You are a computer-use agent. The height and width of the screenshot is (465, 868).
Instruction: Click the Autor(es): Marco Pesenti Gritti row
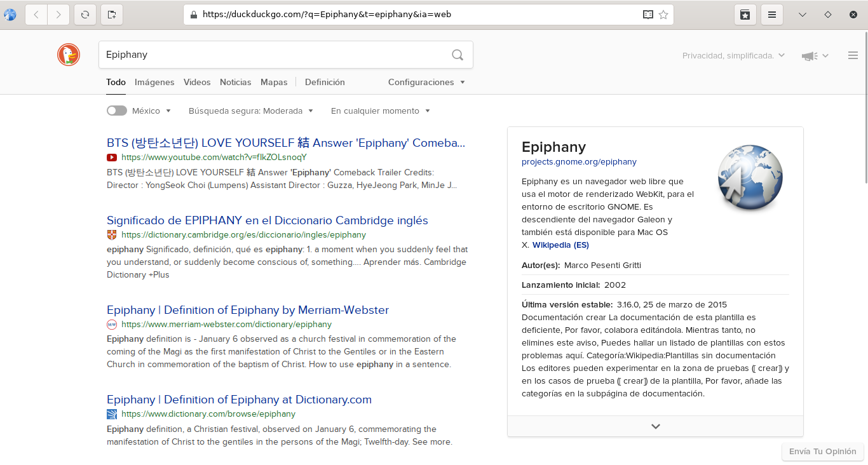pyautogui.click(x=655, y=265)
